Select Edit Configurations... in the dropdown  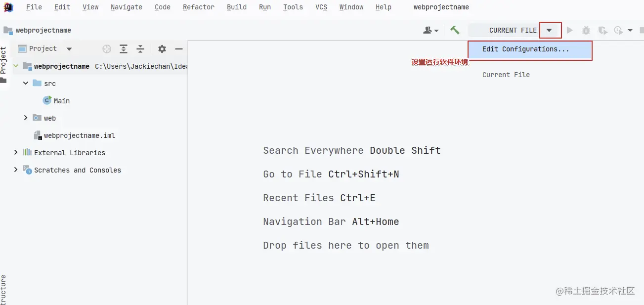pyautogui.click(x=529, y=49)
